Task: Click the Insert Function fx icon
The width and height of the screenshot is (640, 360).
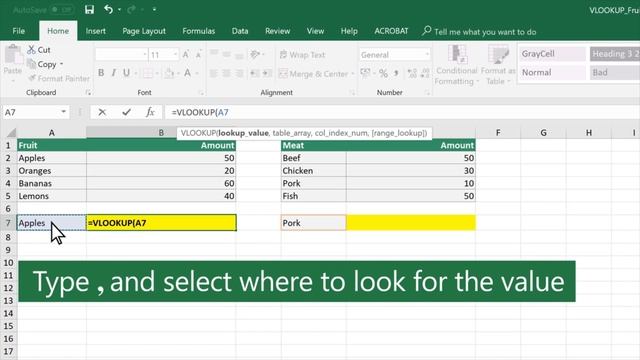Action: pyautogui.click(x=150, y=112)
